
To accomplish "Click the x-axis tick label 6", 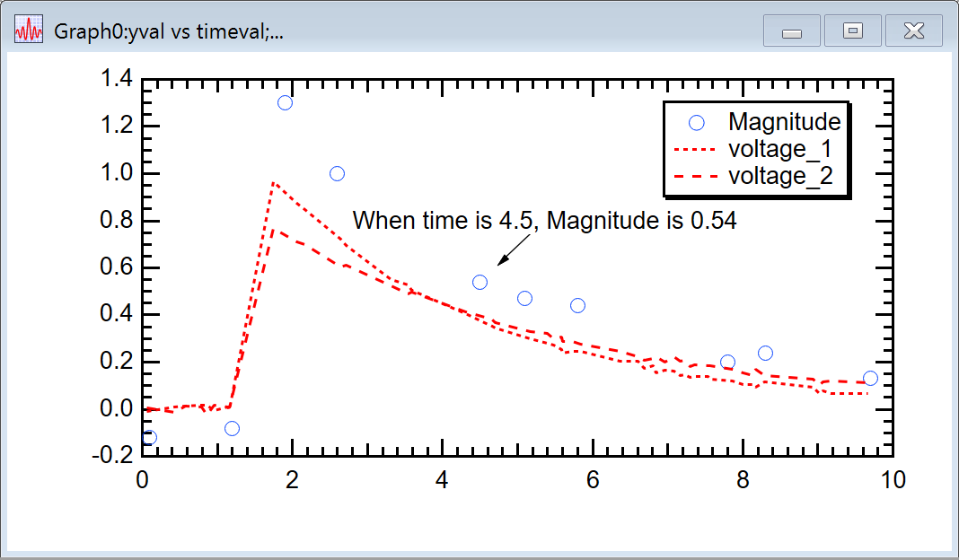I will (x=592, y=480).
